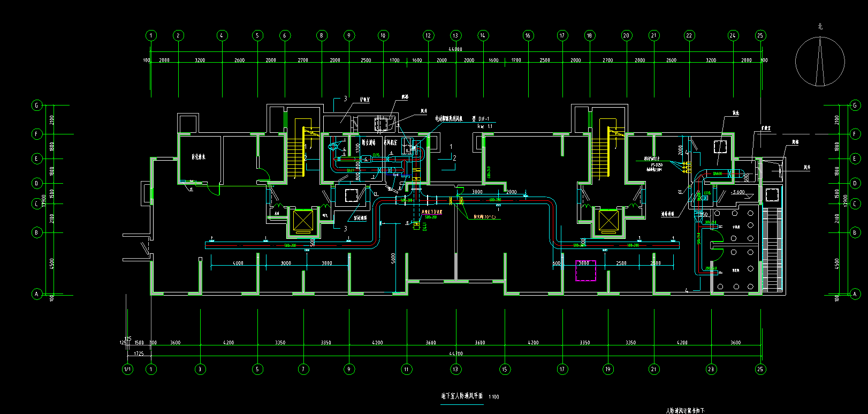Click the kW 1.1 power label
Image resolution: width=868 pixels, height=414 pixels.
485,126
